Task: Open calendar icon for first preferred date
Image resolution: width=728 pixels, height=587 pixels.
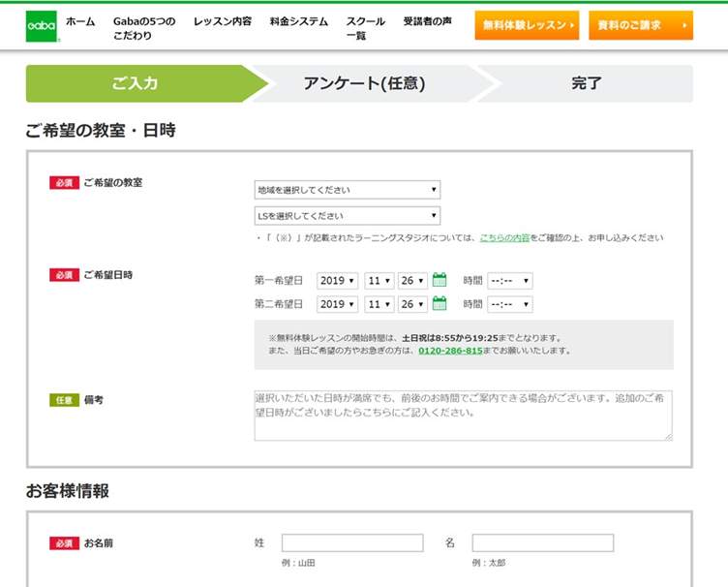Action: 440,280
